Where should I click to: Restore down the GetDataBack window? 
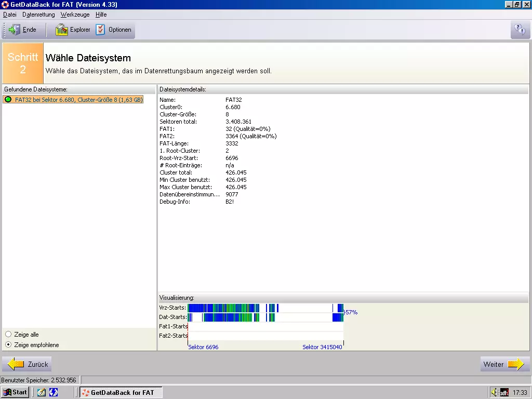click(517, 4)
